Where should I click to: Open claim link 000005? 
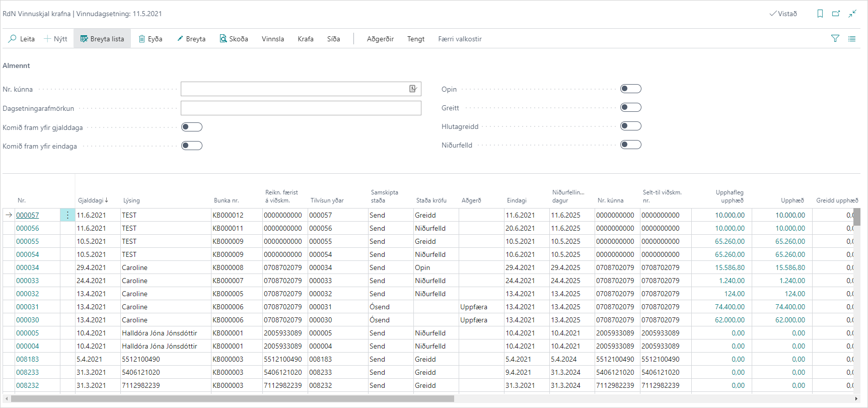[27, 333]
